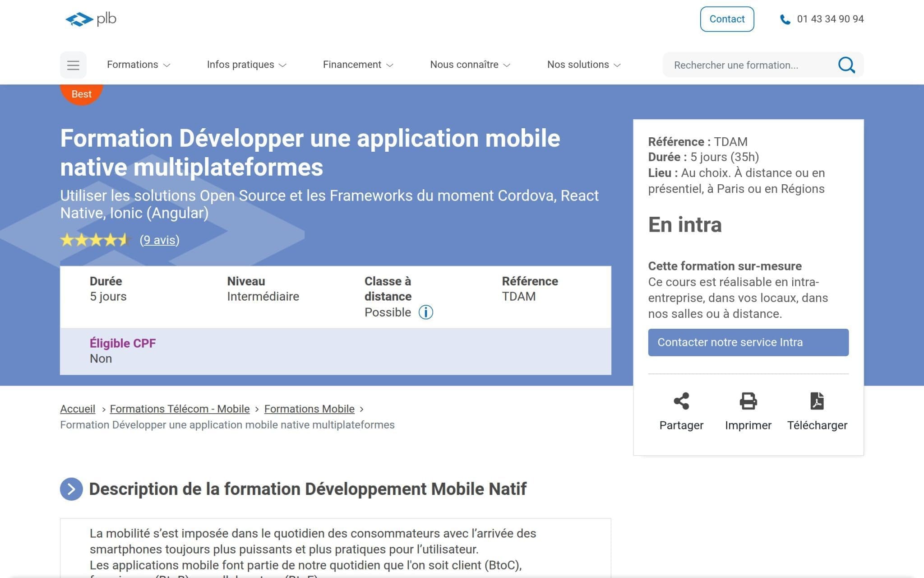Click the Partager label text
Viewport: 924px width, 578px height.
[x=681, y=425]
